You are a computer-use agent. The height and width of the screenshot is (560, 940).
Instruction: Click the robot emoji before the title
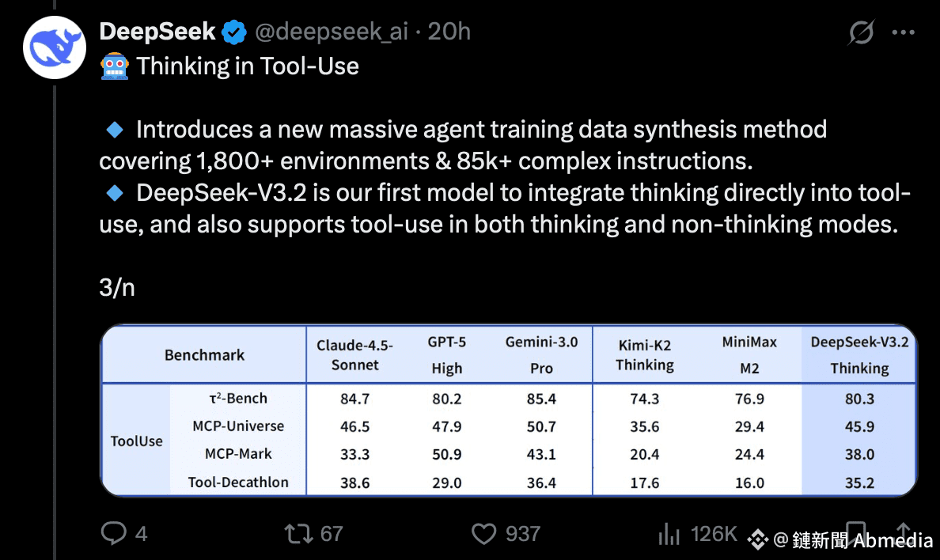(115, 66)
